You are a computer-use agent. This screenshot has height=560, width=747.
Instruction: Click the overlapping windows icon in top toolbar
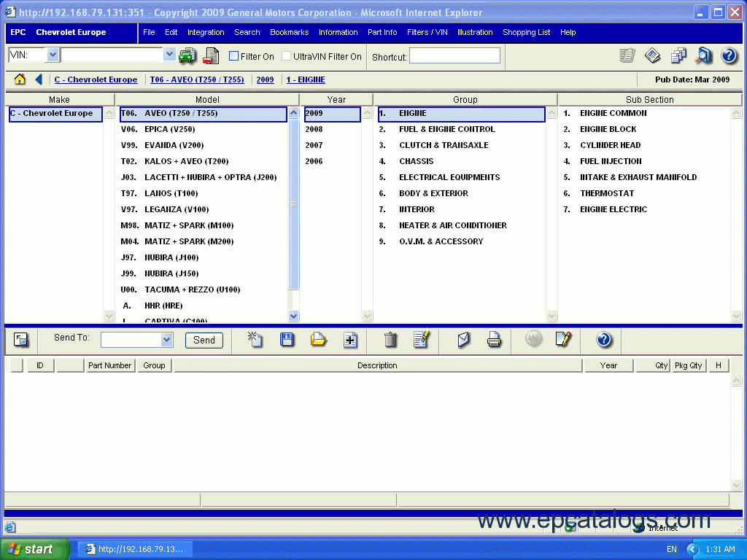[678, 55]
